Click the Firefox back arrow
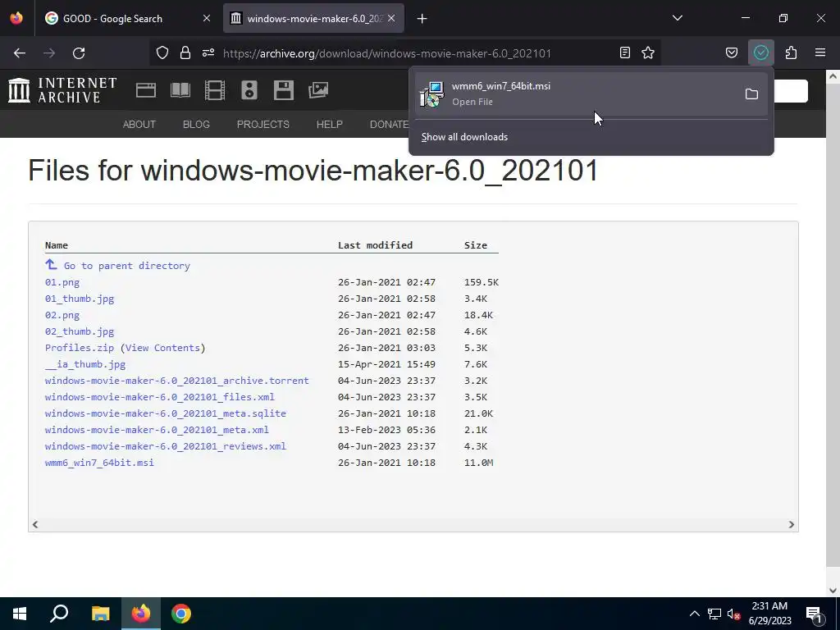The height and width of the screenshot is (630, 840). click(20, 53)
